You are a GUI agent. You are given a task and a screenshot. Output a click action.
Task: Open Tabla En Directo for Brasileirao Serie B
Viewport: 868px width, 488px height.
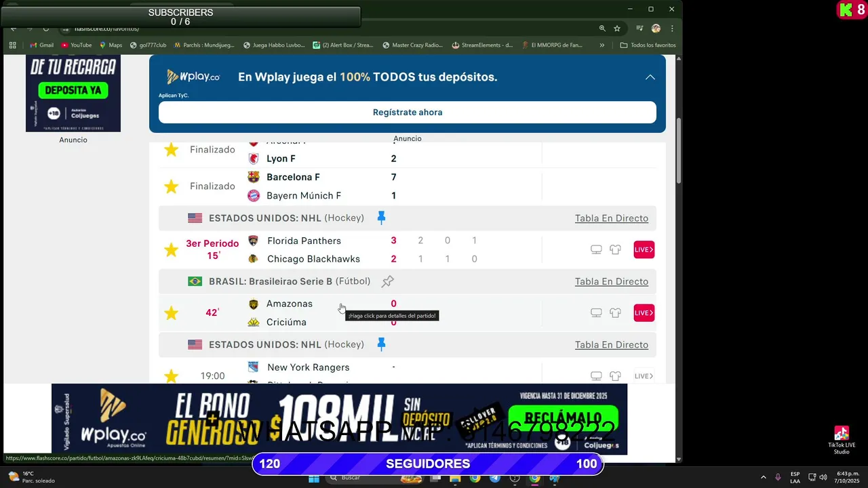[612, 281]
